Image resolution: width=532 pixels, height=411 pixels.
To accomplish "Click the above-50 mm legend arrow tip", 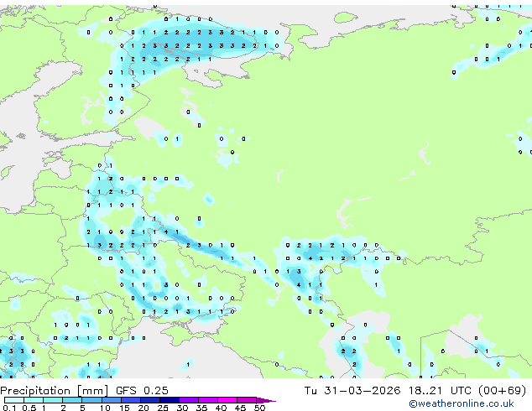I will 266,400.
